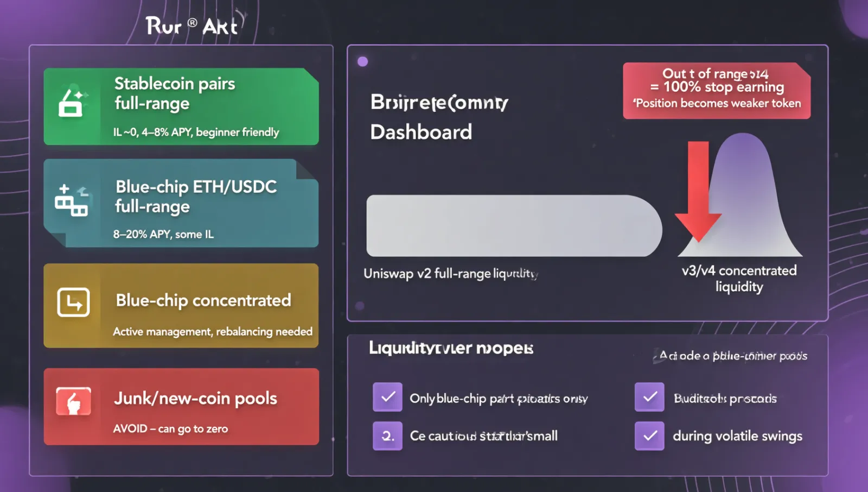This screenshot has height=492, width=868.
Task: Click the numbered 2. box icon
Action: 387,436
